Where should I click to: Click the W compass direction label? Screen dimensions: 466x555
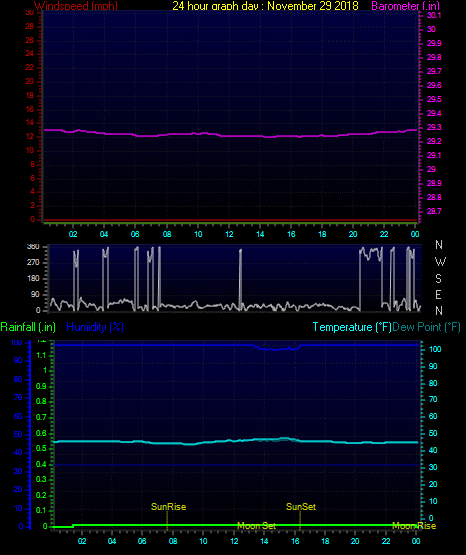click(x=440, y=262)
